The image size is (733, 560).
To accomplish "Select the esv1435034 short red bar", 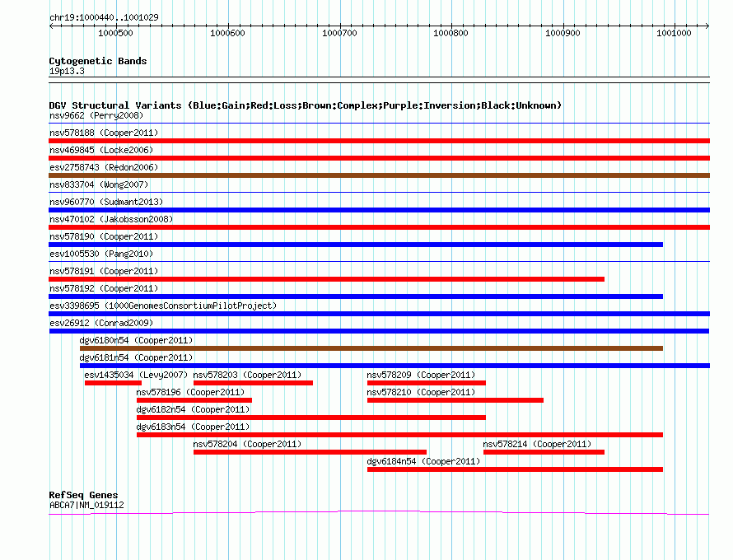I will click(113, 383).
